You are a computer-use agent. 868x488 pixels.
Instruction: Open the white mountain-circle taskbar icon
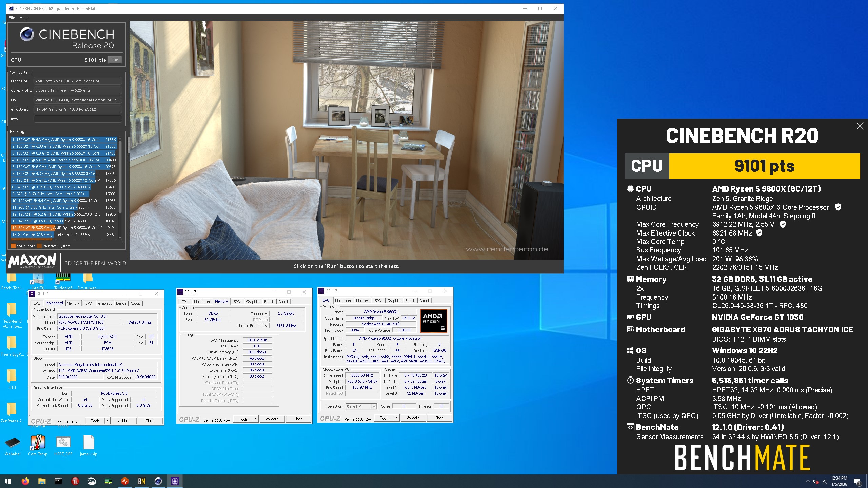pos(92,481)
